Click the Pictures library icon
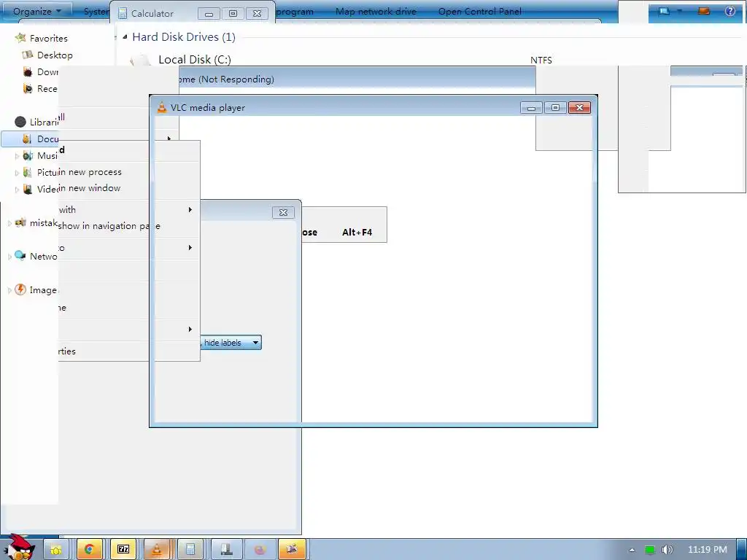 pos(28,172)
